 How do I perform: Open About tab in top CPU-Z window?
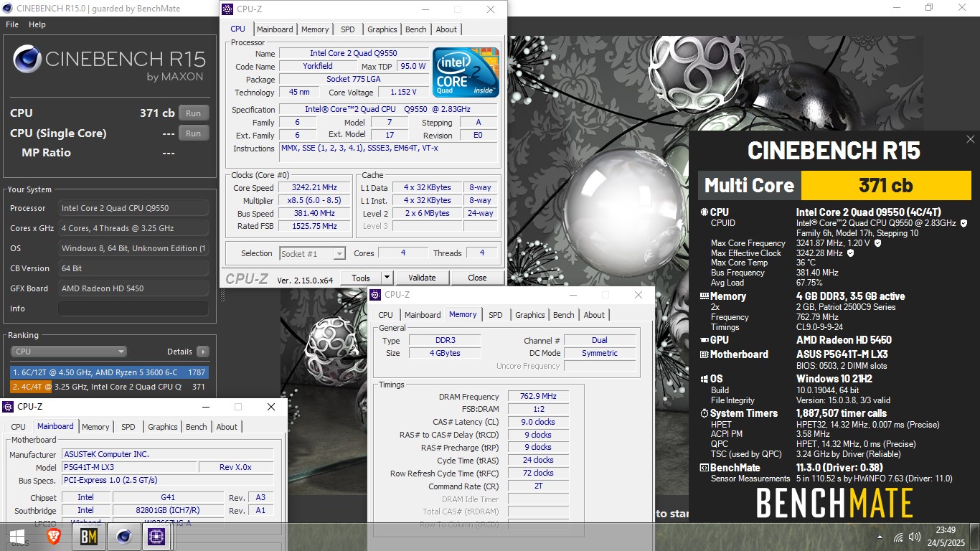tap(446, 29)
